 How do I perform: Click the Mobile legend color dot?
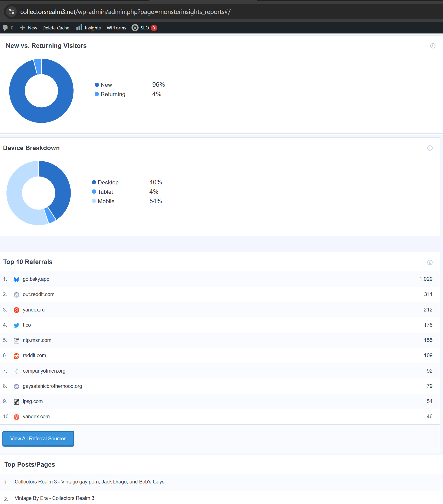click(x=94, y=201)
